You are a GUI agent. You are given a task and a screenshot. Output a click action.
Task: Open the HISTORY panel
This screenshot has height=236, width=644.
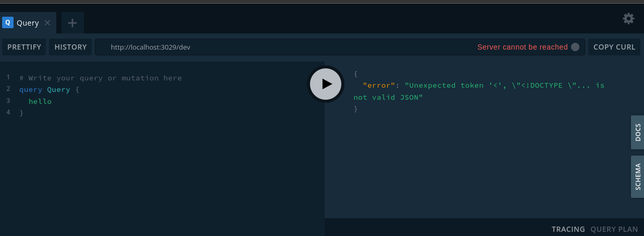(70, 47)
